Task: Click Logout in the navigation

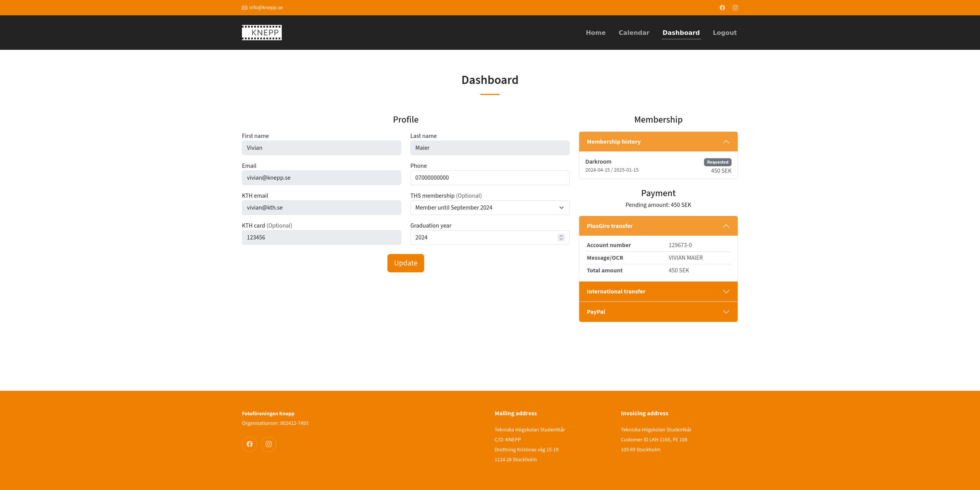Action: [725, 33]
